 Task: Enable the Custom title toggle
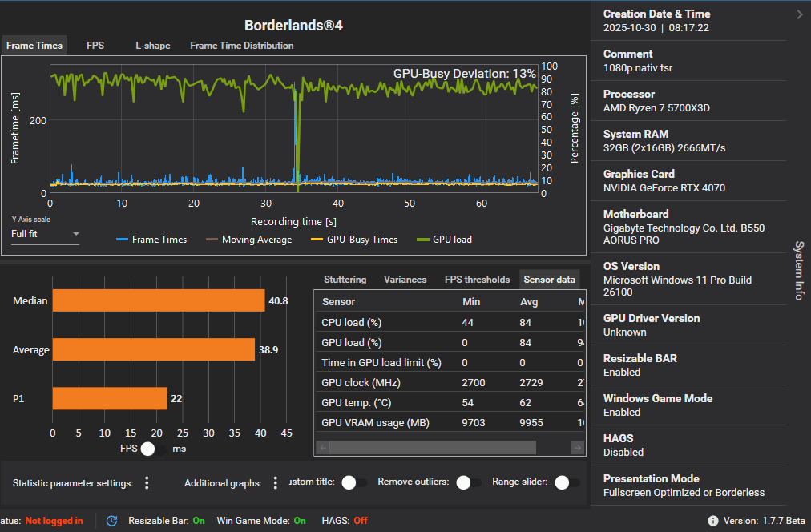pyautogui.click(x=353, y=482)
